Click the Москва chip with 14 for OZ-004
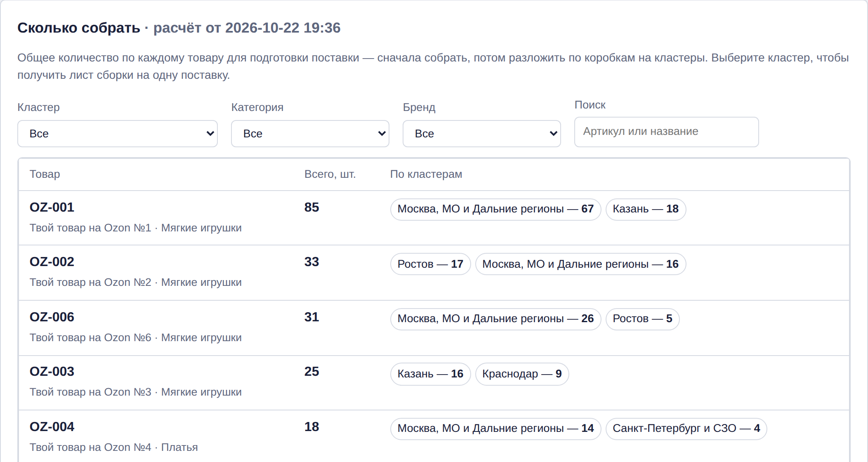 pos(495,429)
